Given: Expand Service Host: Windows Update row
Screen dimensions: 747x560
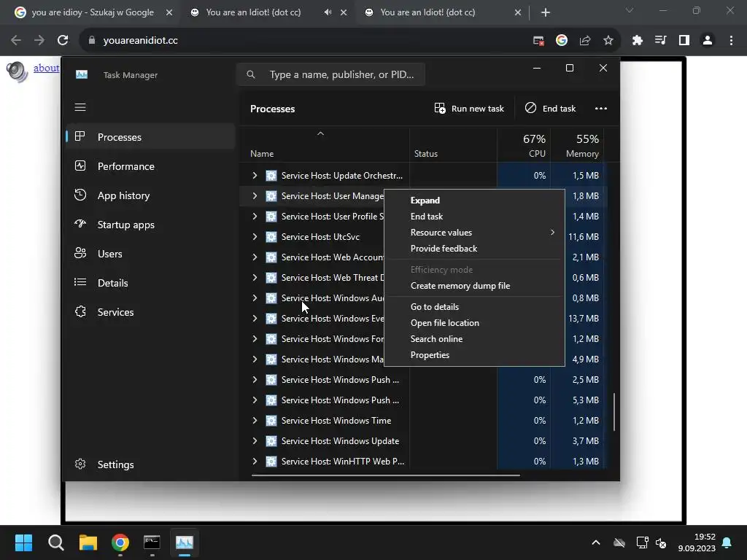Looking at the screenshot, I should coord(255,441).
